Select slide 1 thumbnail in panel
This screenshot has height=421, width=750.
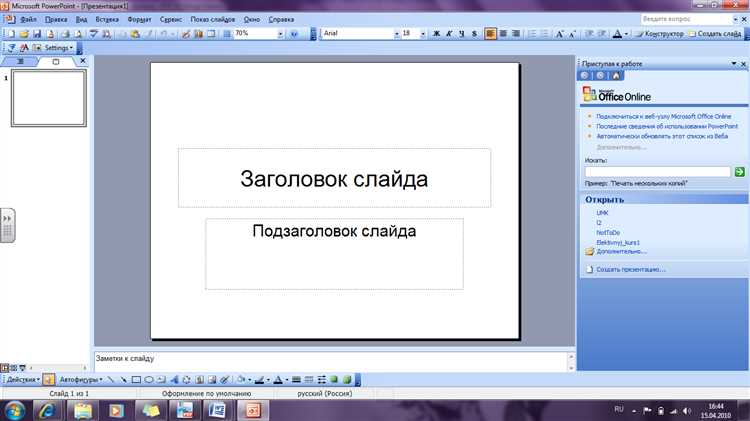point(48,98)
